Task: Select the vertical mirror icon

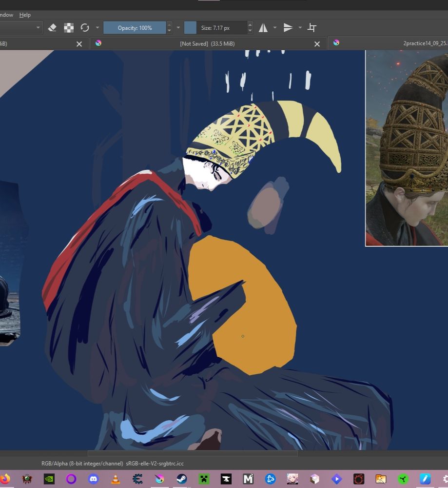Action: tap(287, 28)
